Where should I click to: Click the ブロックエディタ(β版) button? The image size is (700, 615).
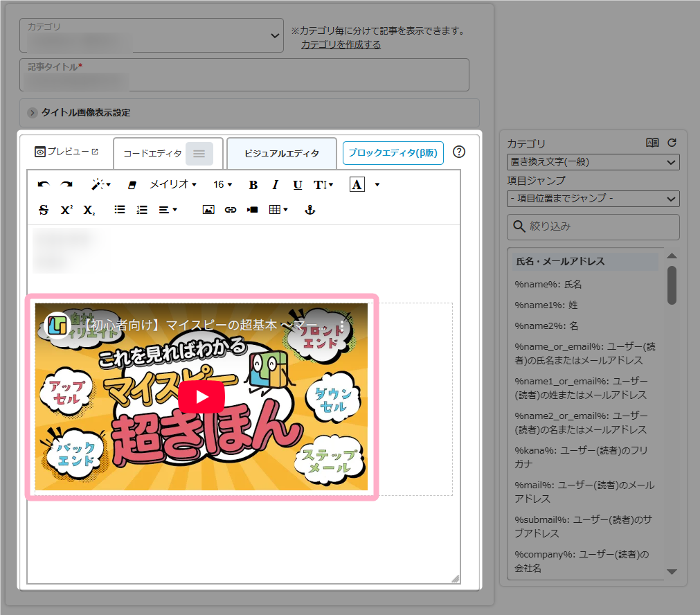click(x=393, y=153)
